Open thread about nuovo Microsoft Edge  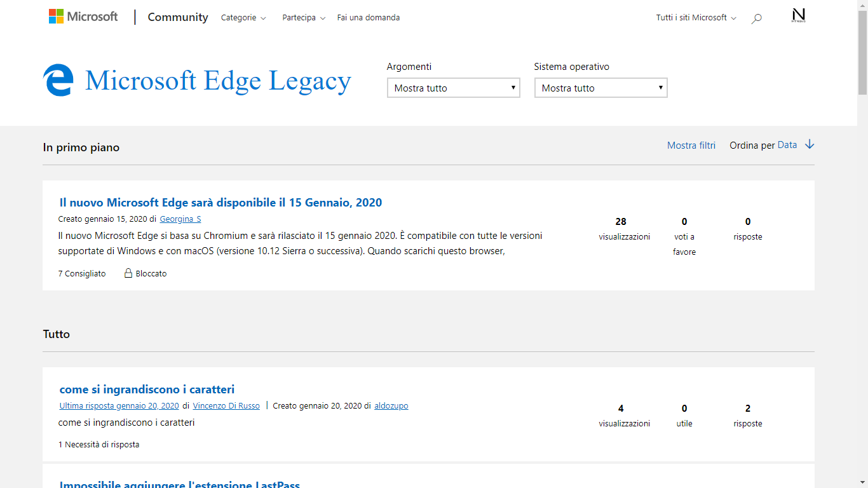click(220, 203)
